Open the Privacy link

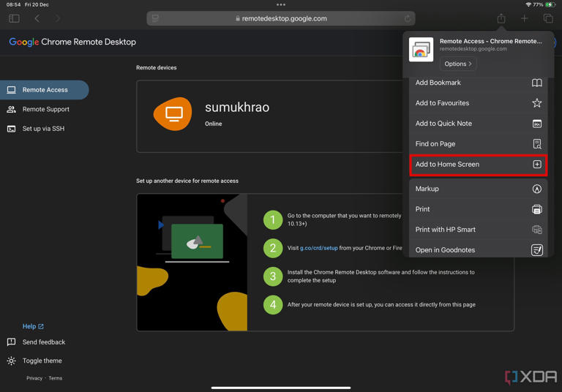[34, 378]
